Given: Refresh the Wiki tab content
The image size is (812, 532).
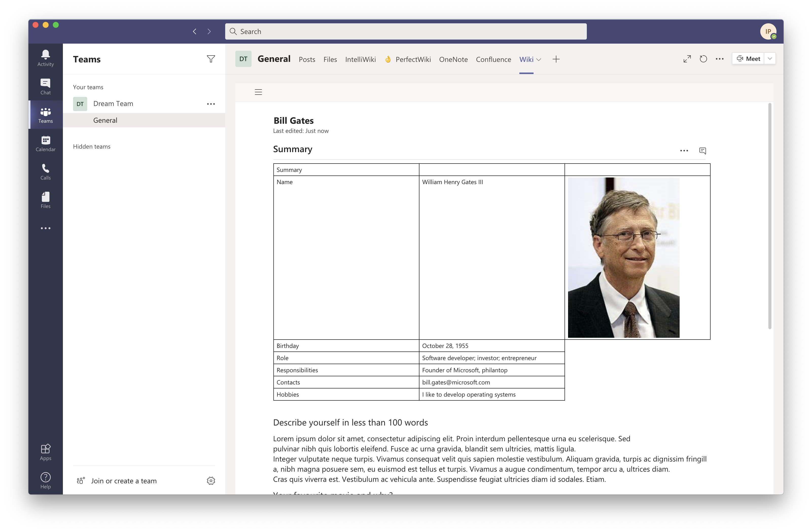Looking at the screenshot, I should pos(703,59).
